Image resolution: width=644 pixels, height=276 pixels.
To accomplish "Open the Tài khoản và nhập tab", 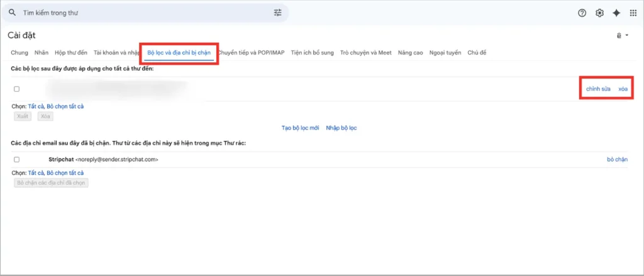I will 116,53.
